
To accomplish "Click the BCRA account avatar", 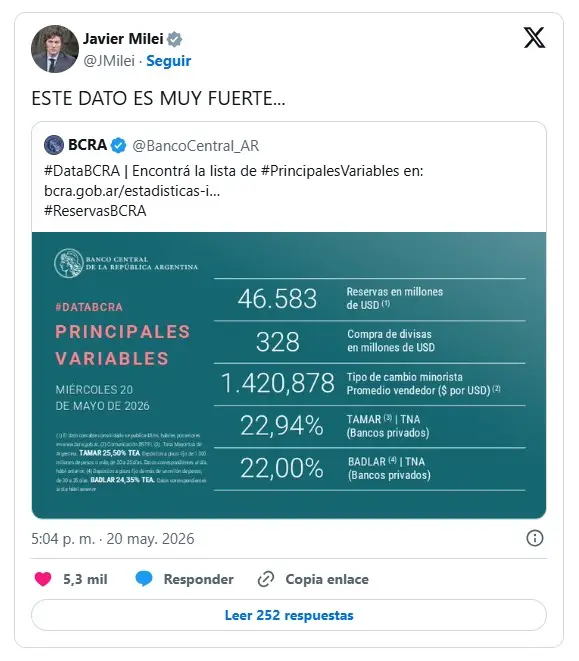I will click(x=54, y=145).
